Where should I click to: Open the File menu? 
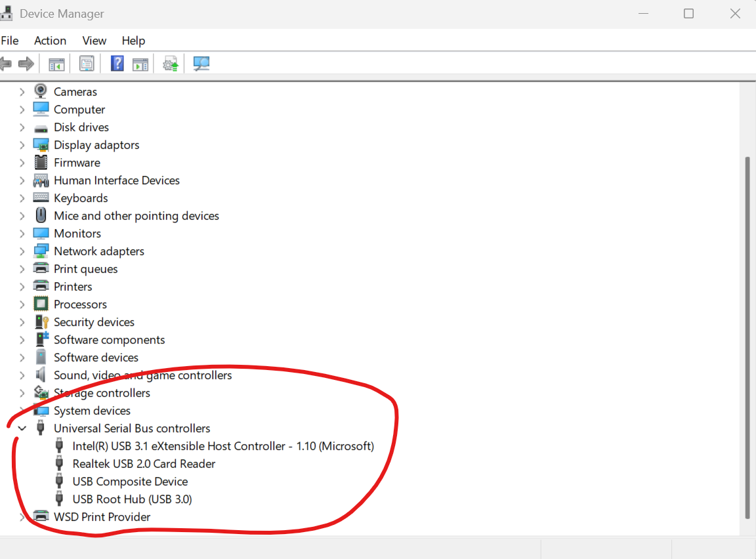(x=10, y=41)
